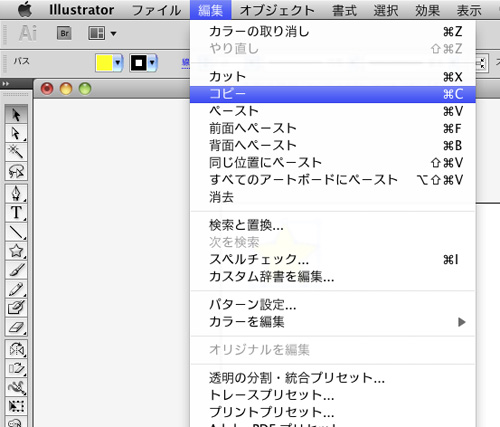Select the Pencil tool
Screen dimensions: 500x427
16,289
